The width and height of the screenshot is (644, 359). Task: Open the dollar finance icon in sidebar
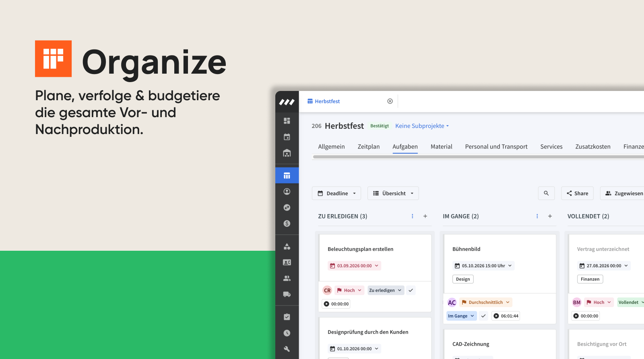click(x=287, y=223)
